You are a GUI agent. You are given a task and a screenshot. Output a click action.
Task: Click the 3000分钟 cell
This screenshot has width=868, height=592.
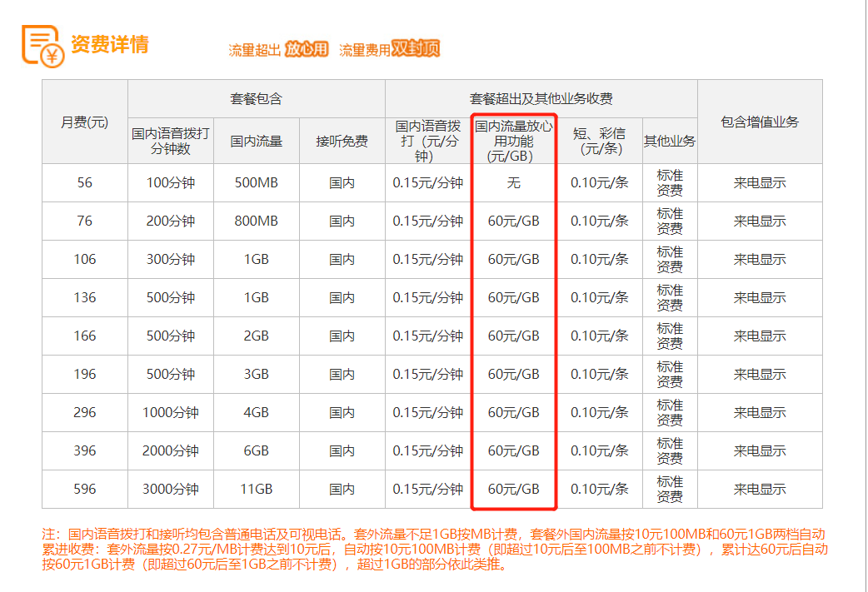[171, 489]
